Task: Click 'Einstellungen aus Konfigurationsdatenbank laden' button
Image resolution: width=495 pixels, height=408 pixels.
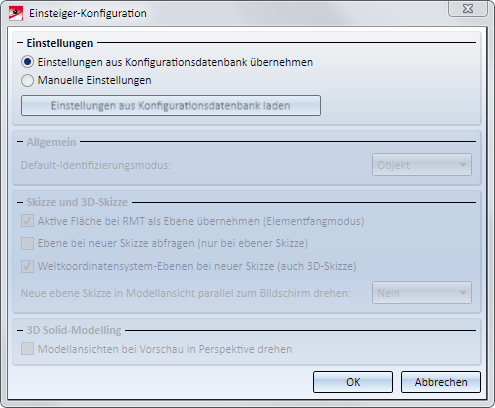Action: pos(171,106)
